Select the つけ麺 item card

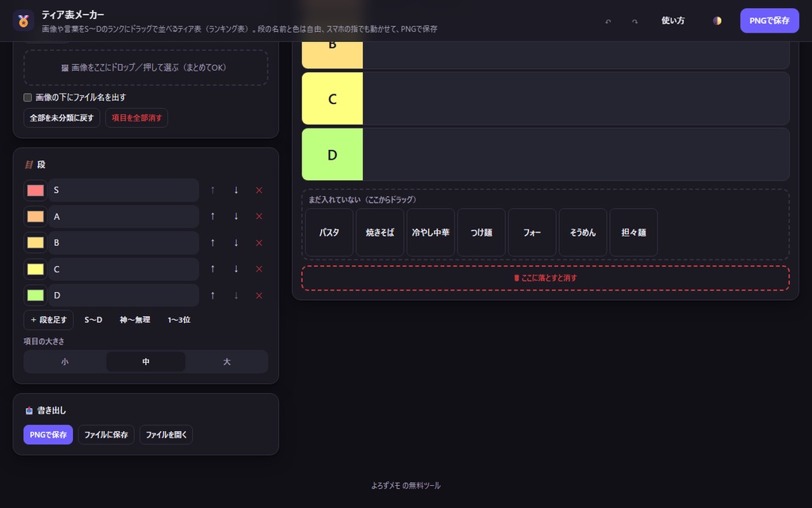pyautogui.click(x=481, y=233)
